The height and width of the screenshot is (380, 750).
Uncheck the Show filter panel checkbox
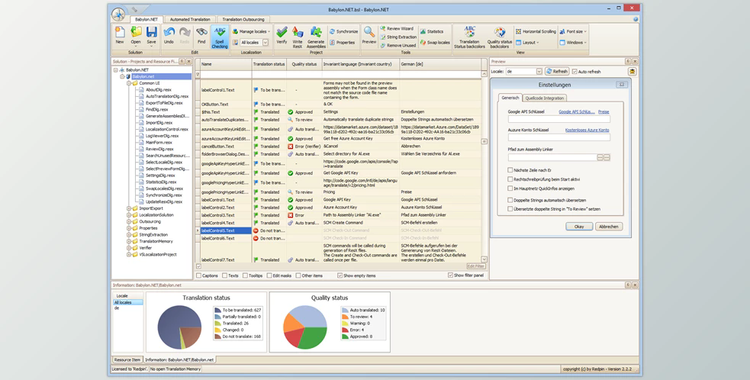(450, 275)
